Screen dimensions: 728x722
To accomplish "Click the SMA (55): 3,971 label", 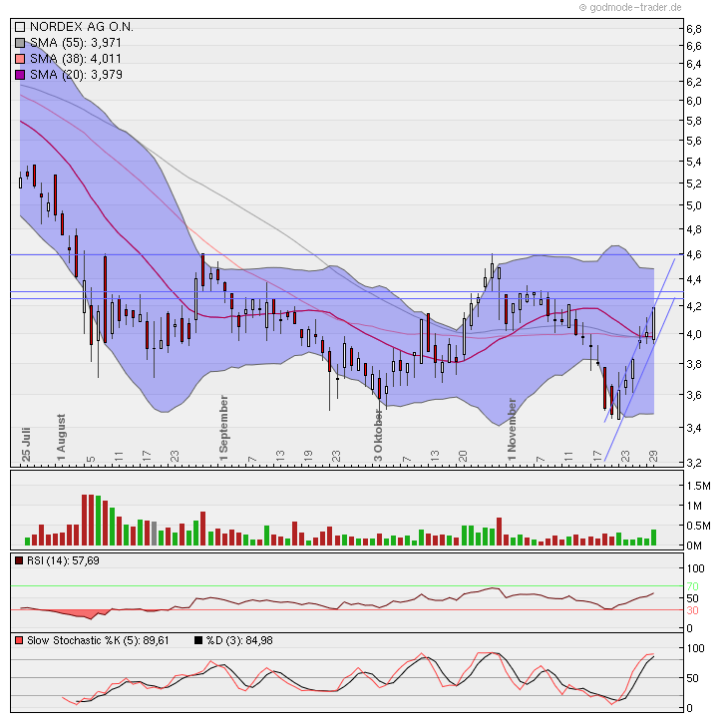I will click(x=76, y=43).
